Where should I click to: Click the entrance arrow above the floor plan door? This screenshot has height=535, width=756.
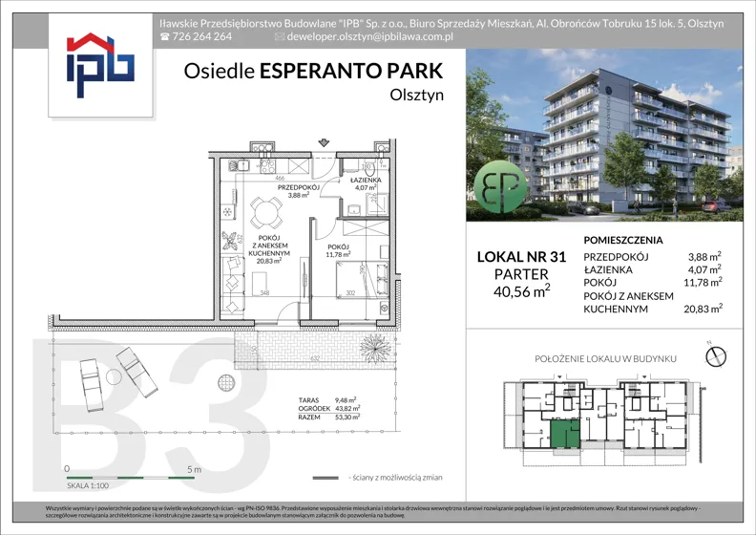pyautogui.click(x=324, y=142)
